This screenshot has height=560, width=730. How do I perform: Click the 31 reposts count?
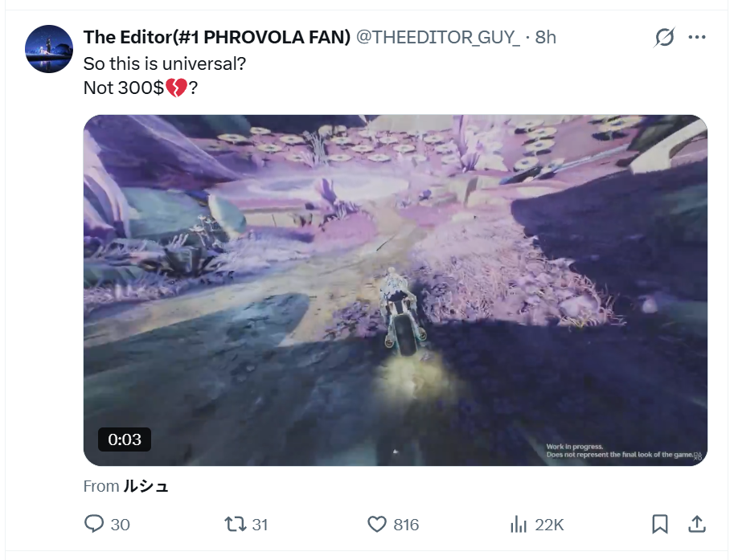[260, 525]
